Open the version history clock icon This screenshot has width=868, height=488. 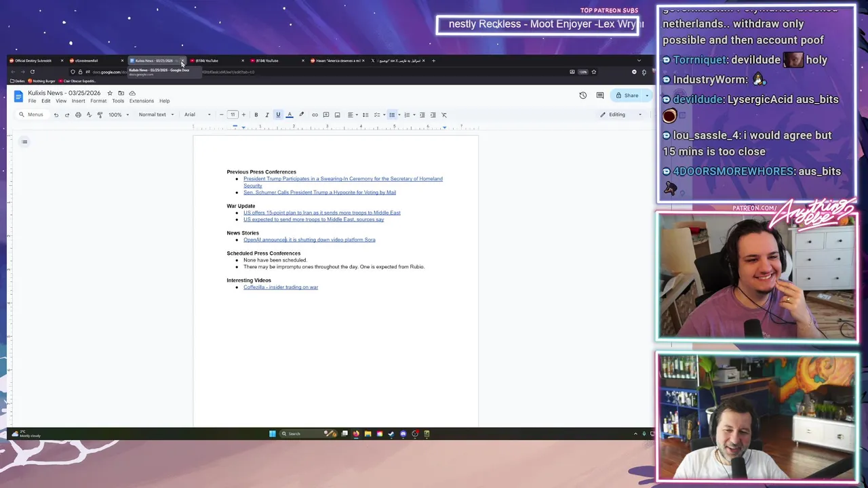pyautogui.click(x=583, y=96)
